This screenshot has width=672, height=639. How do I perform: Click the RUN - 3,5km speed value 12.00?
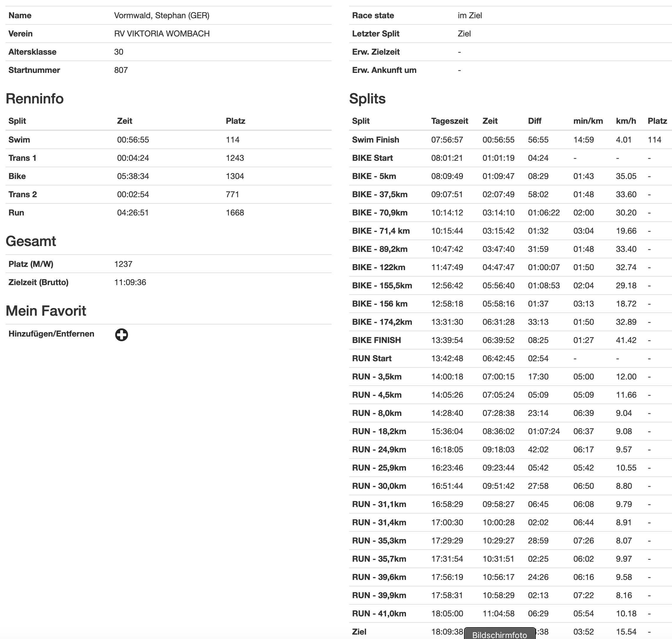click(626, 377)
